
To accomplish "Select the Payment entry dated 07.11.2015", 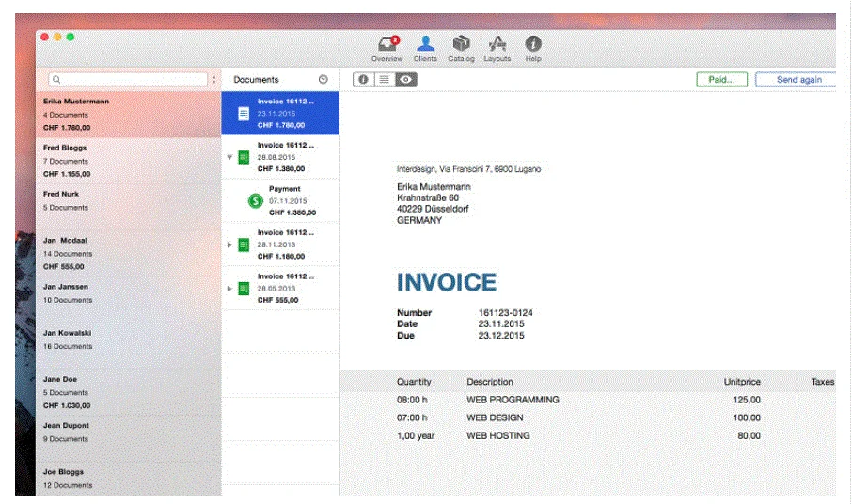I will click(280, 200).
